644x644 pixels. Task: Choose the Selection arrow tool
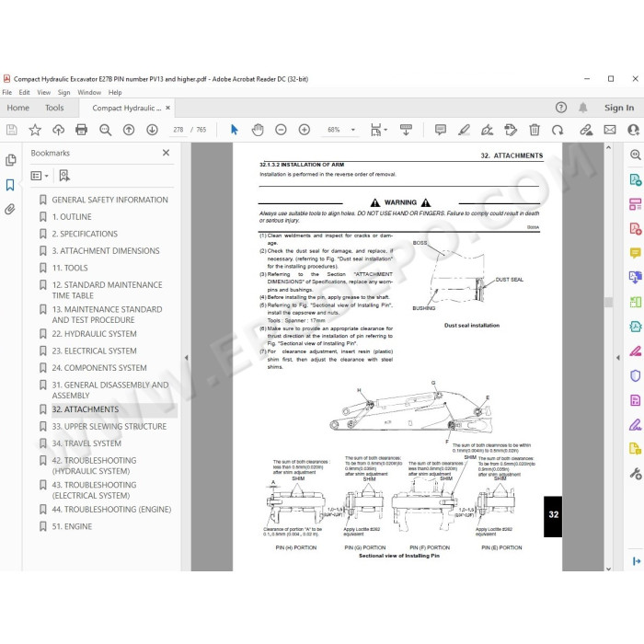[x=234, y=130]
